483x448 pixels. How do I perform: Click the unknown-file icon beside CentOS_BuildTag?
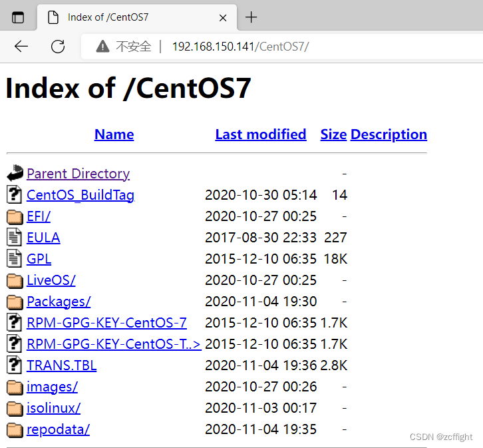coord(14,195)
